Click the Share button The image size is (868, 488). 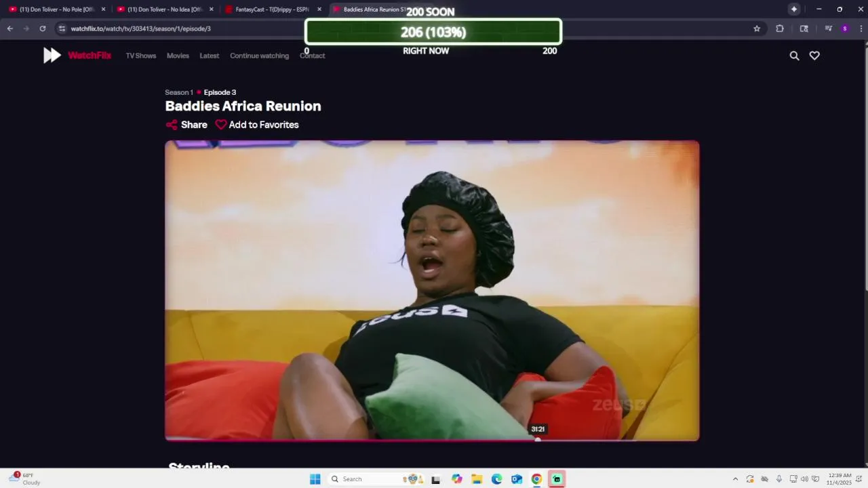[186, 125]
